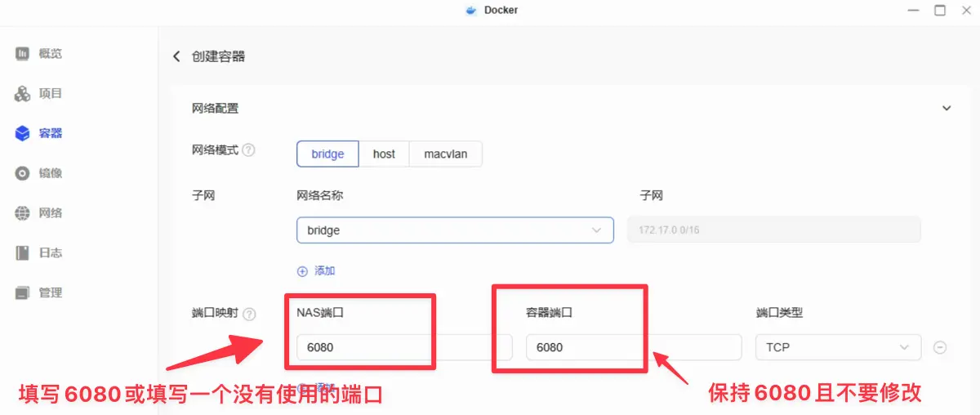Open the 容器 containers section

coord(39,133)
